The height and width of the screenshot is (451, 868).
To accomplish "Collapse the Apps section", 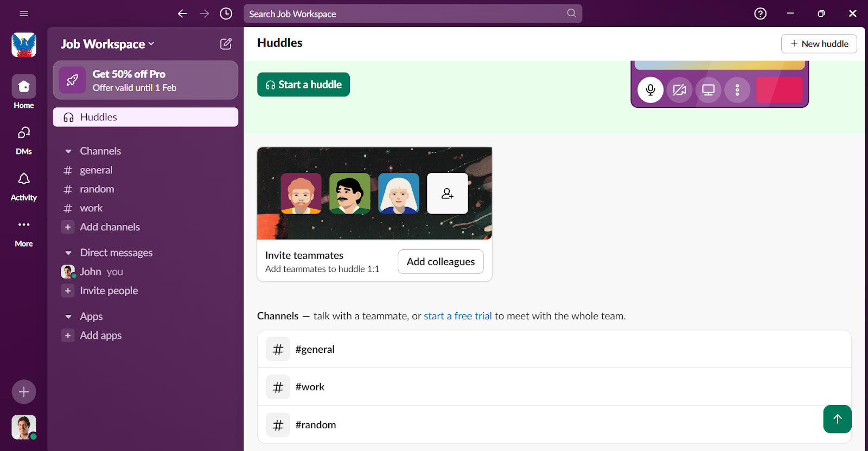I will click(x=68, y=317).
